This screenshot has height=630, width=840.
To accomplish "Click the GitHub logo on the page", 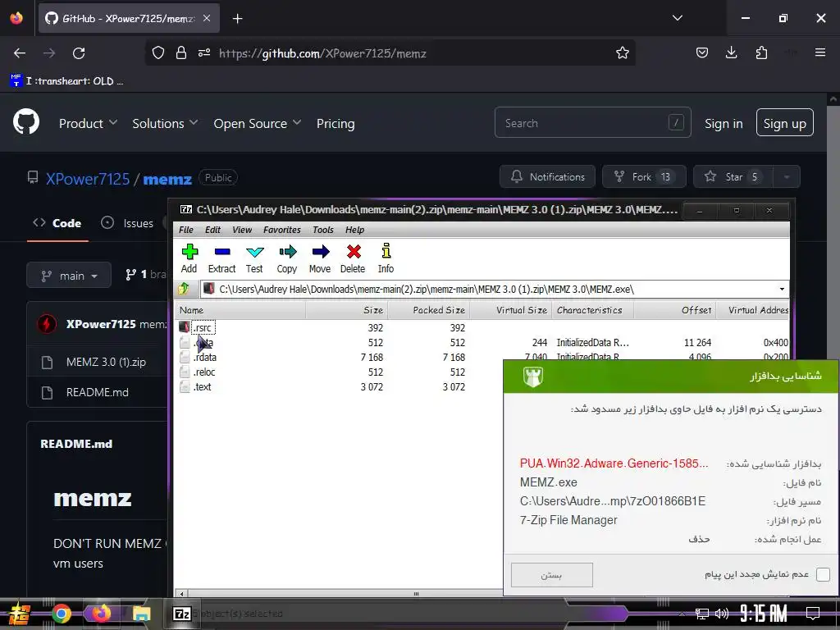I will point(26,123).
